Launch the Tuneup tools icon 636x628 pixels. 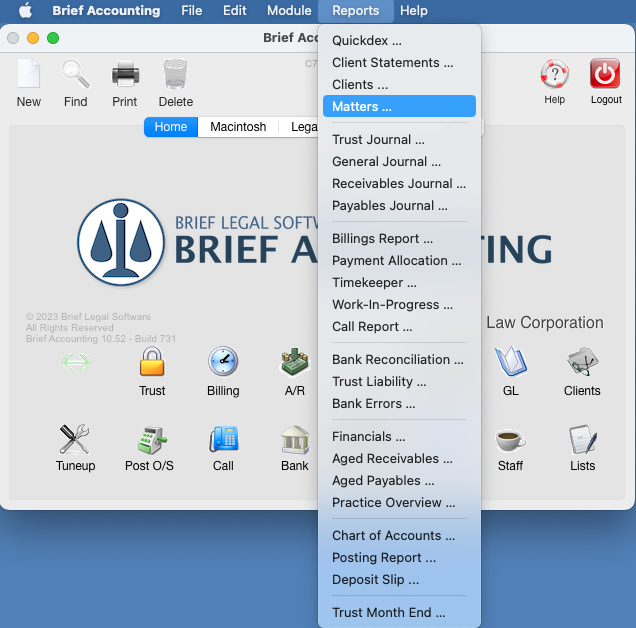[x=74, y=439]
